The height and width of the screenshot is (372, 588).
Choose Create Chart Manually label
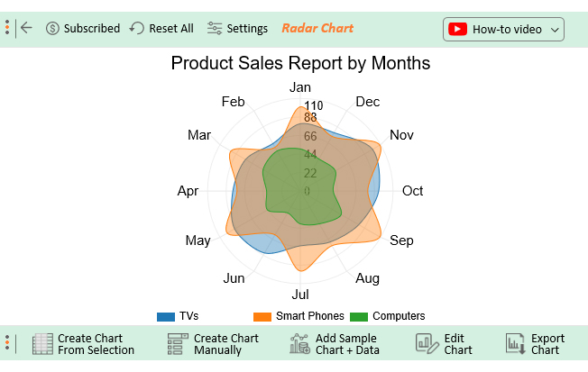226,344
